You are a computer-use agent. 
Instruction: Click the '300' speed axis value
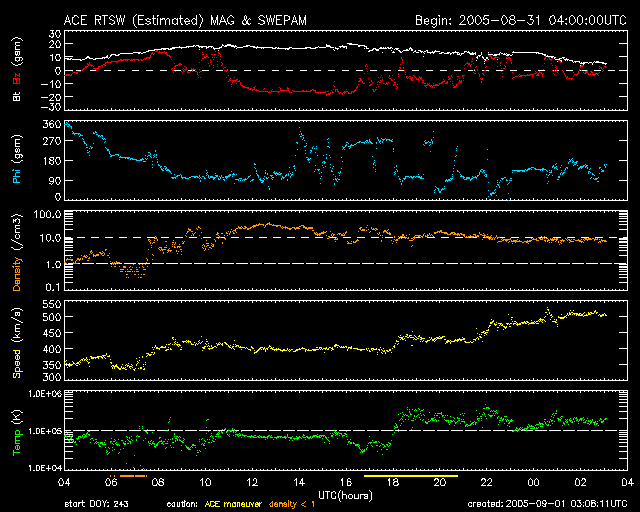point(52,377)
